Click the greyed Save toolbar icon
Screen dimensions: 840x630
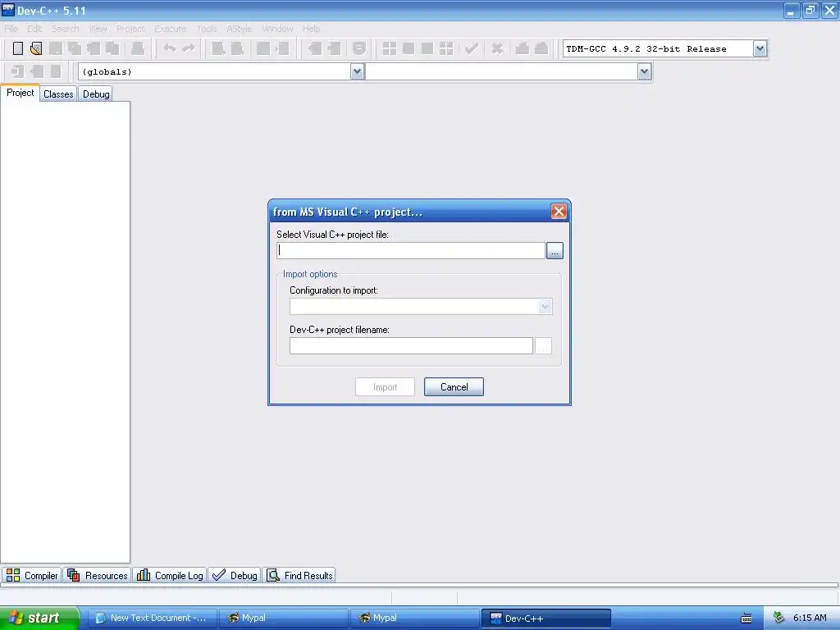tap(55, 48)
